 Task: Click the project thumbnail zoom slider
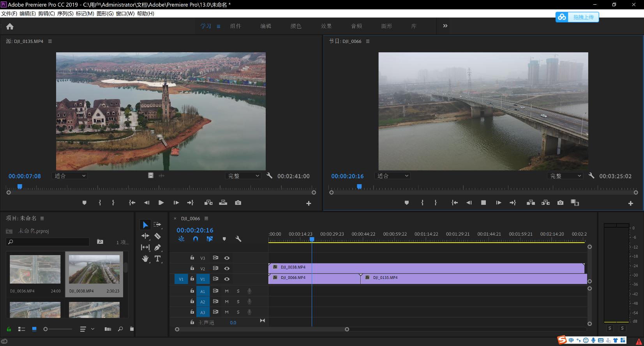[46, 329]
